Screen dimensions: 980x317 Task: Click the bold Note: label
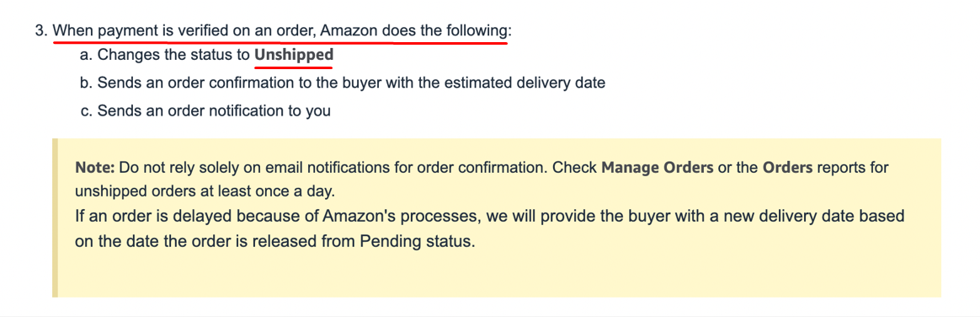95,168
